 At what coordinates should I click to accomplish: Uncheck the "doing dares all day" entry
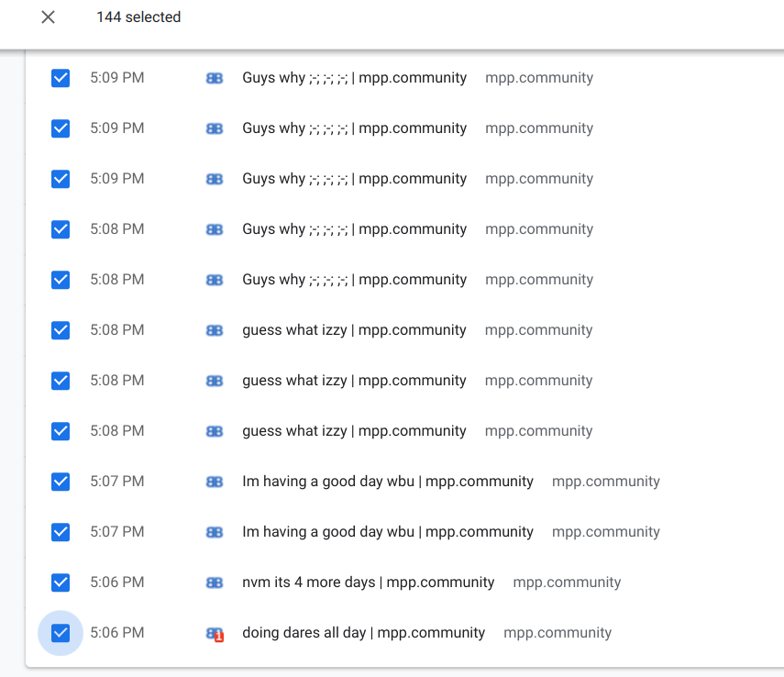pos(61,633)
